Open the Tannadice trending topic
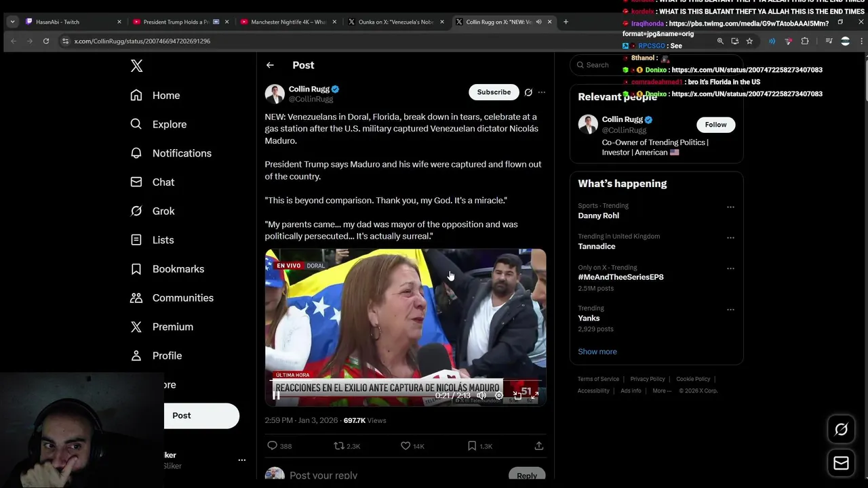 click(x=597, y=246)
